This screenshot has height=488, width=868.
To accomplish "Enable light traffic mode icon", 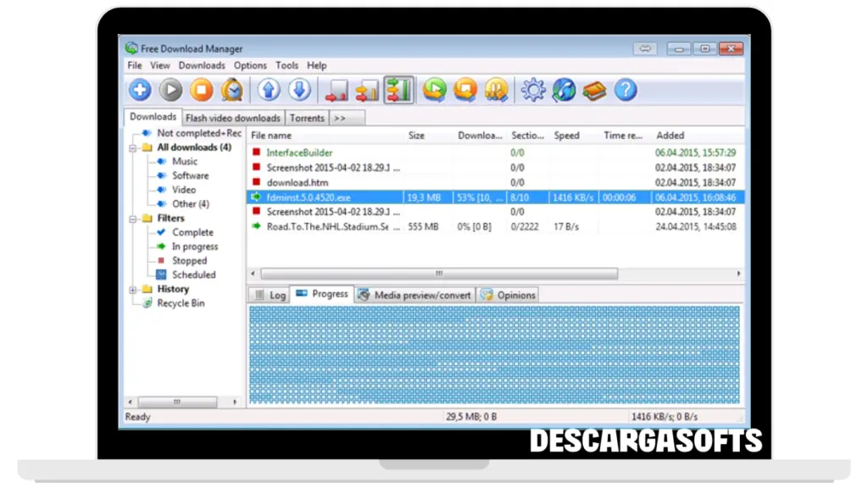I will [x=337, y=90].
